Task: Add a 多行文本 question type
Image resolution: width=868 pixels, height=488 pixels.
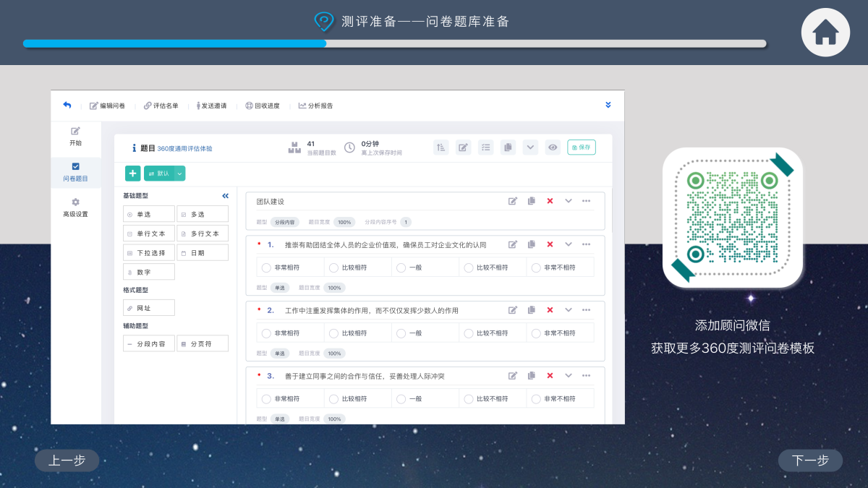Action: point(203,234)
